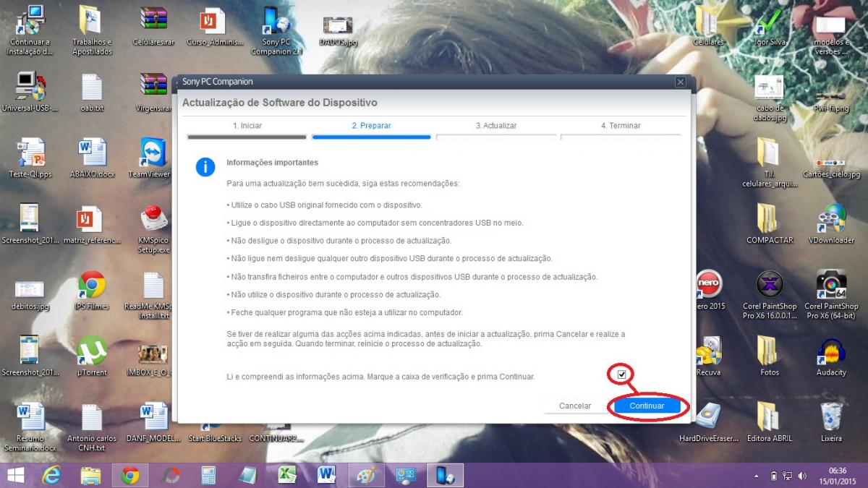Select the 'cabo de dados.jpg' image

(x=770, y=98)
